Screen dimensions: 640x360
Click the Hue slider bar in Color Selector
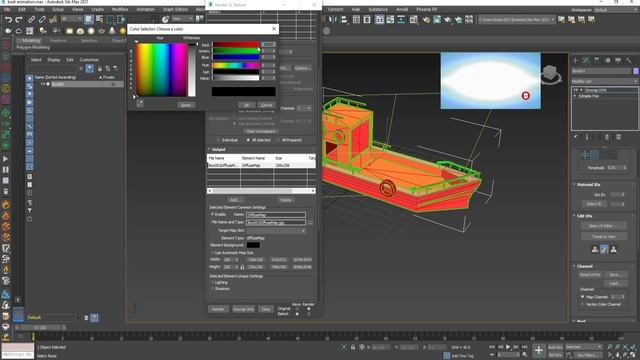236,65
